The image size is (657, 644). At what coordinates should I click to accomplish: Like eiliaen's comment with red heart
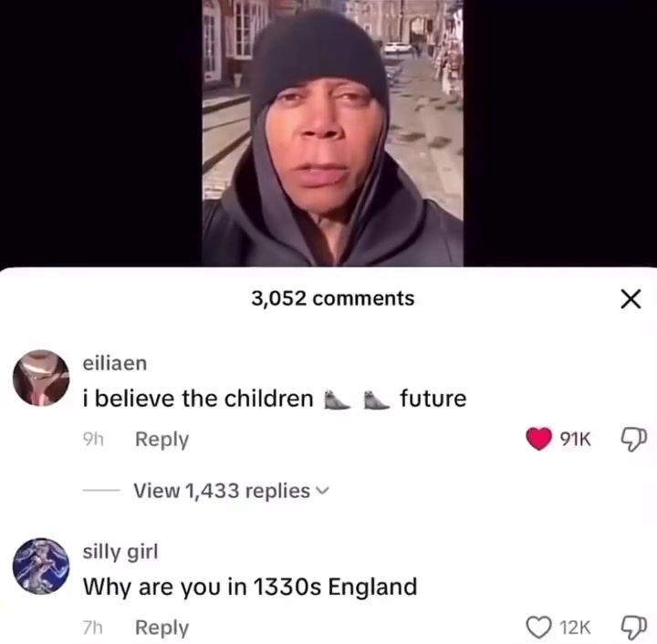click(539, 439)
